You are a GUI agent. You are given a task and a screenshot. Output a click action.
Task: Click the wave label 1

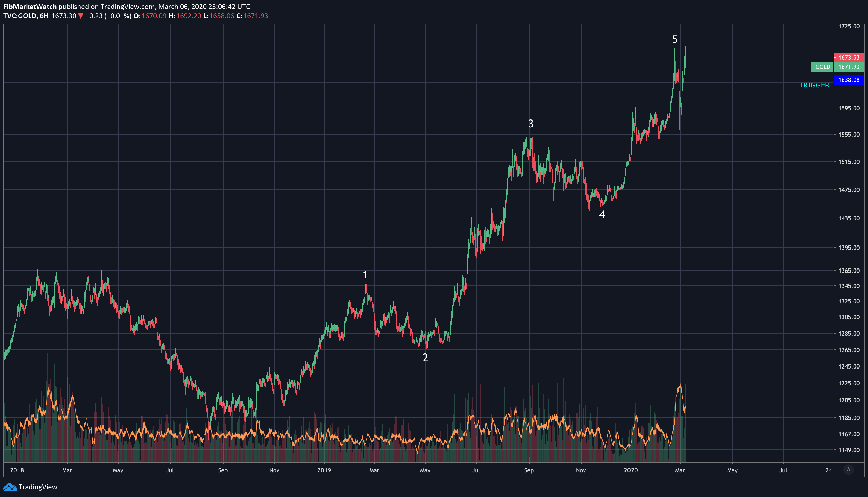point(365,274)
